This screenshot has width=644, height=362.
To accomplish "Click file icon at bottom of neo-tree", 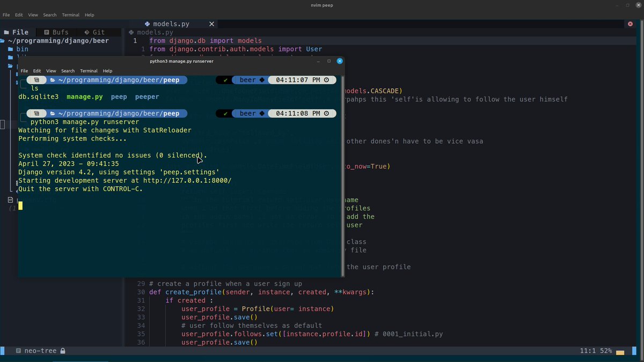I will point(11,200).
